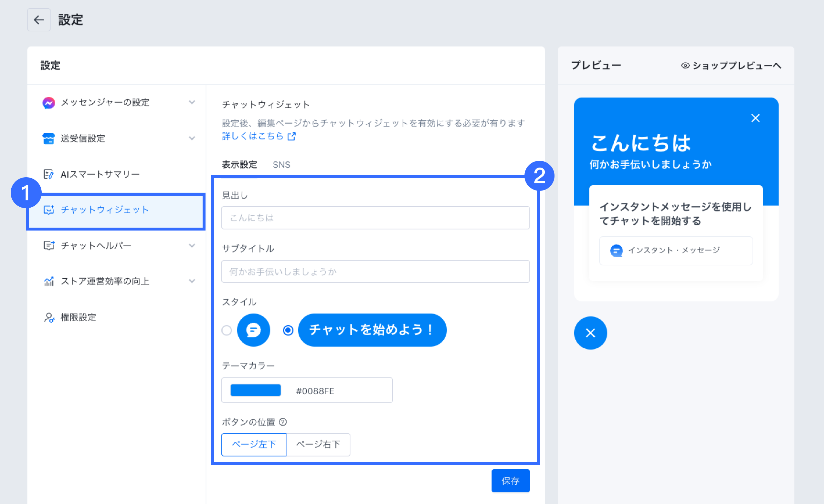The height and width of the screenshot is (504, 824).
Task: Click the チャットを始めよう！ style pill button
Action: (372, 330)
